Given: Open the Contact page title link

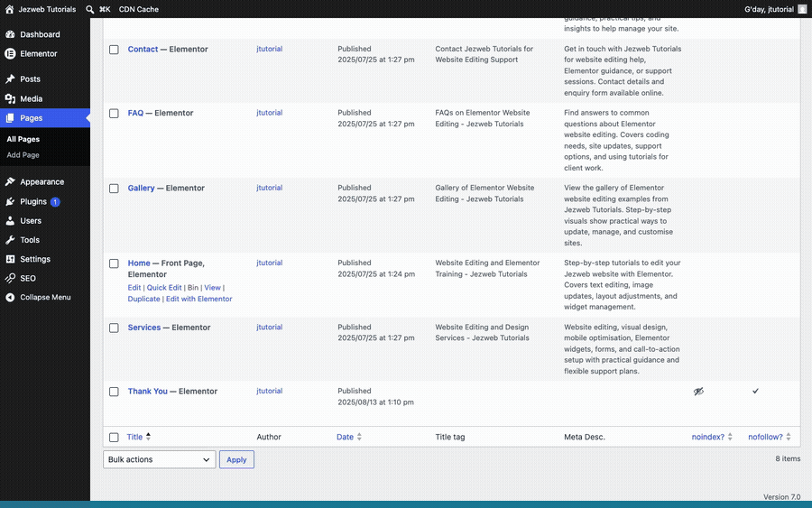Looking at the screenshot, I should (143, 50).
